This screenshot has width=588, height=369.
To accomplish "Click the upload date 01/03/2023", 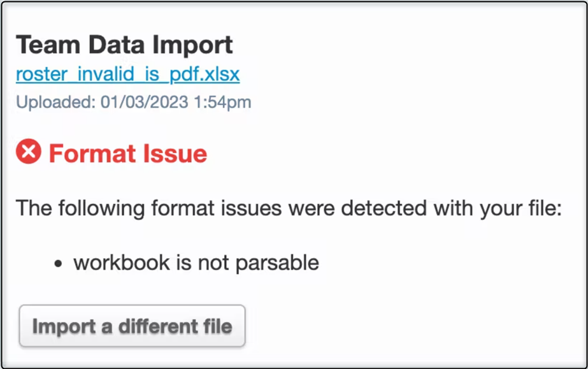I will point(144,102).
